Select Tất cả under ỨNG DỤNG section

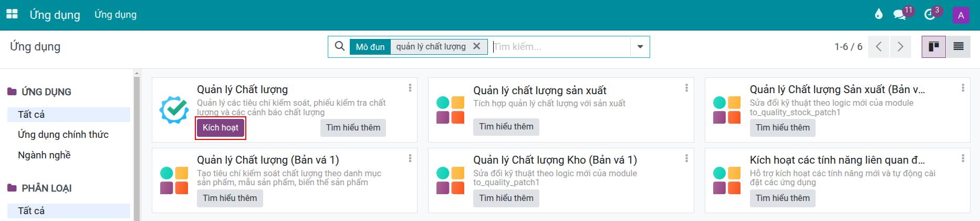point(69,115)
